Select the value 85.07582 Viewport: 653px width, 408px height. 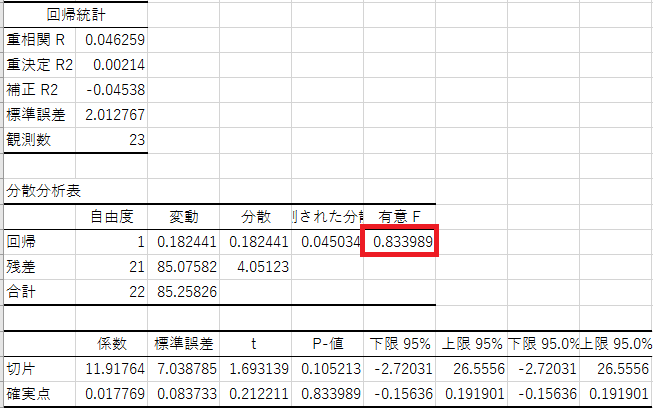click(x=184, y=267)
